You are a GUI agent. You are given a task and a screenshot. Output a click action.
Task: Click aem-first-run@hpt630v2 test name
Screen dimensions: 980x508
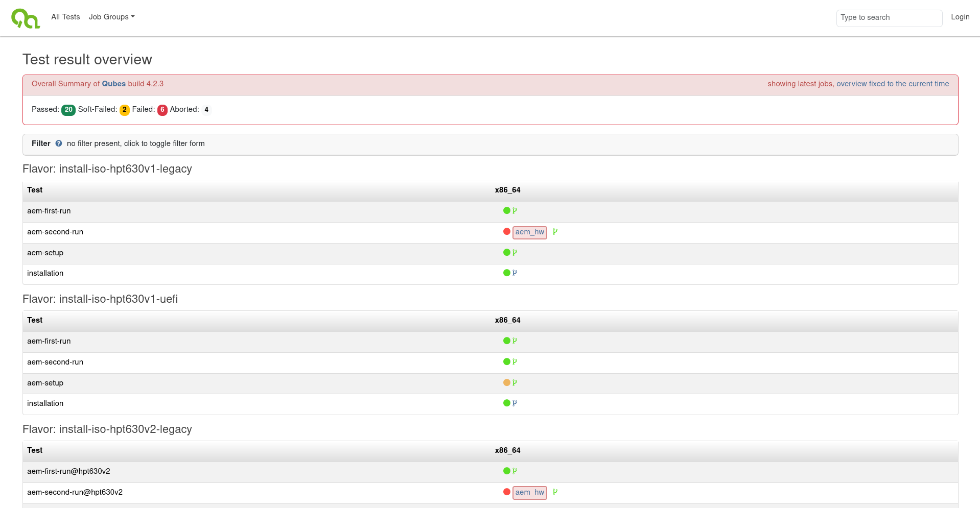pos(68,471)
